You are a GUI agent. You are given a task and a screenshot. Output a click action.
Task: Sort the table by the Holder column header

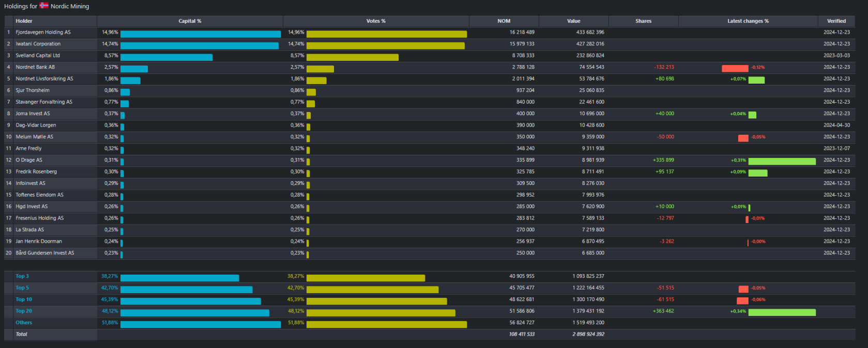[24, 21]
